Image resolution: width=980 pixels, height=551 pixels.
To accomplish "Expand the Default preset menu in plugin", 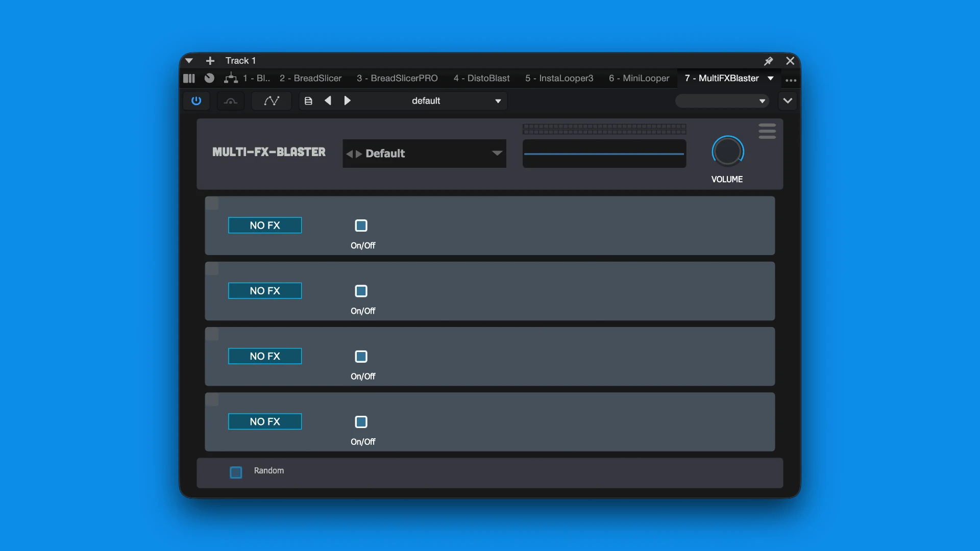I will [497, 153].
